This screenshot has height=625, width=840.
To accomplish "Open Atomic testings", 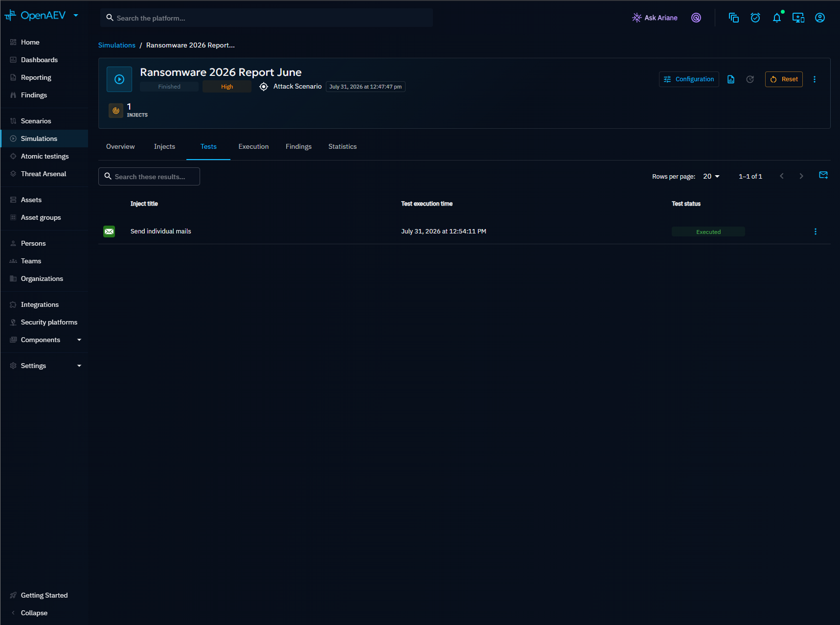I will click(45, 156).
